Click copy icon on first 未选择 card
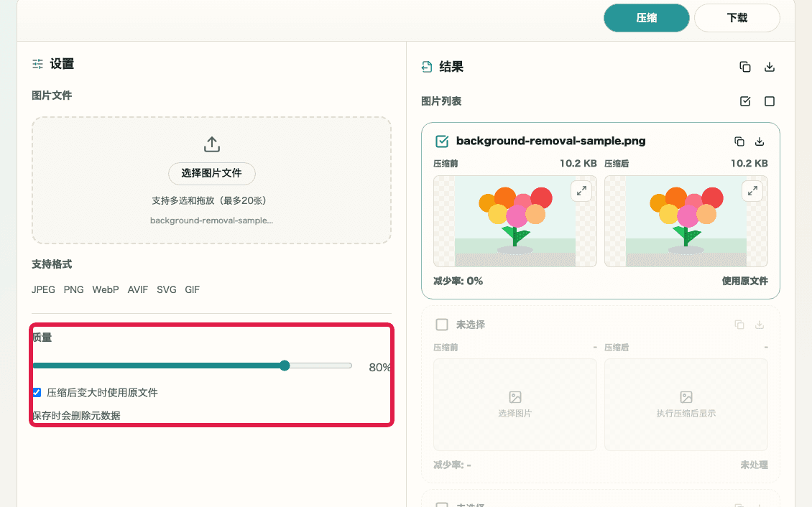Viewport: 812px width, 507px height. click(x=739, y=325)
